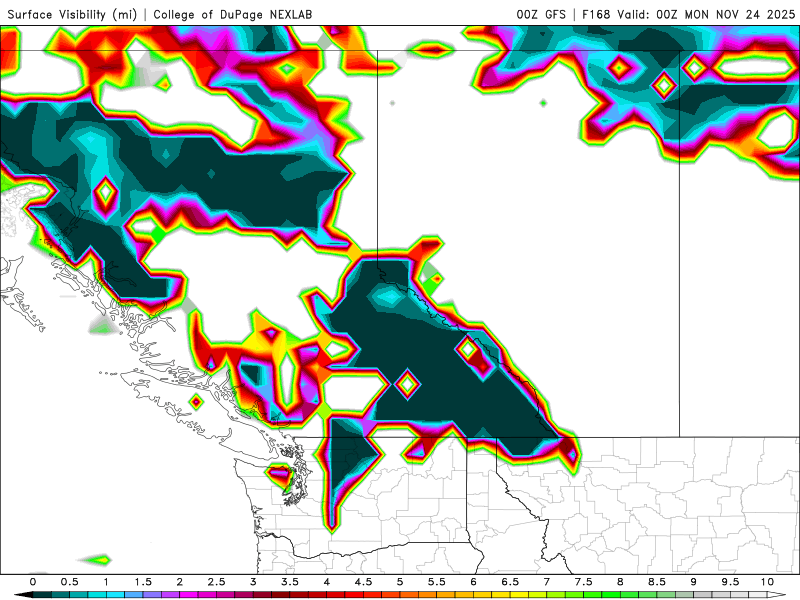Click the "Surface Visibility (mi)" title text
Image resolution: width=800 pixels, height=600 pixels.
coord(72,14)
